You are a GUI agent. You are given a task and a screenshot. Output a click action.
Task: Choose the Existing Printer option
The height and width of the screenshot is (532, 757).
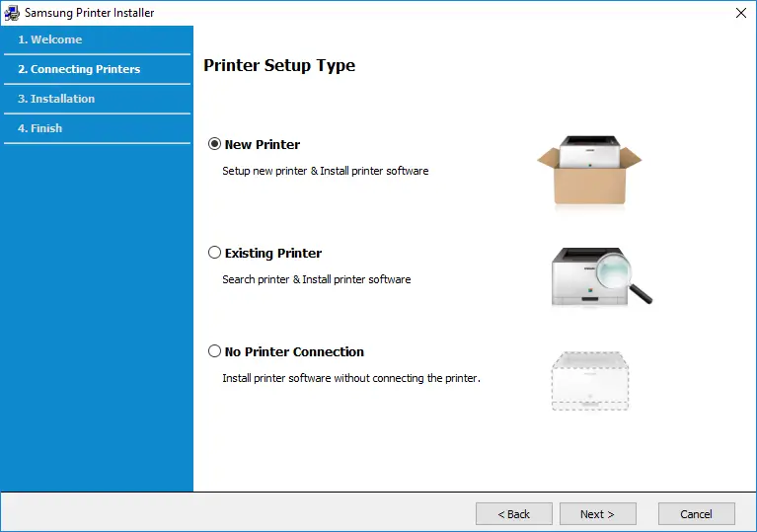[215, 253]
